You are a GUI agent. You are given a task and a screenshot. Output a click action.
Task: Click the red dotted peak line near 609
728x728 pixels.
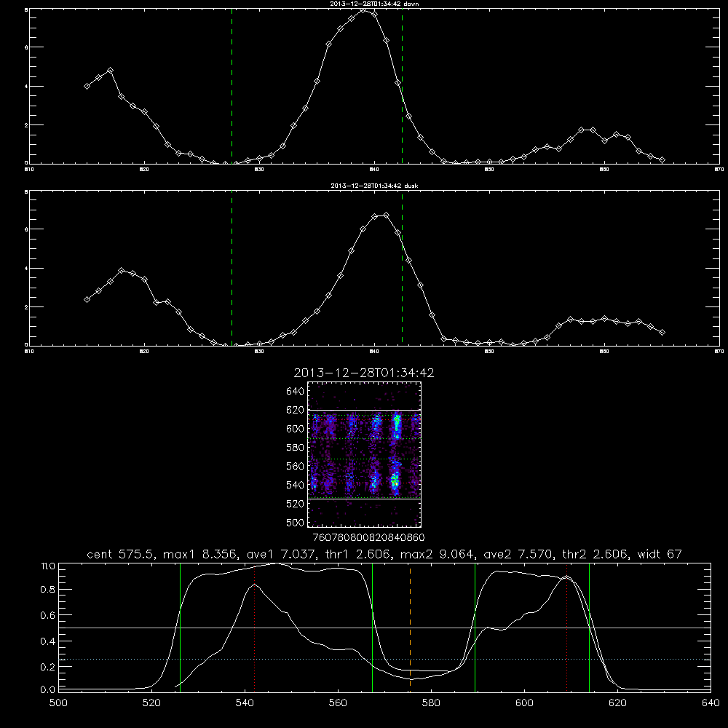click(x=566, y=627)
